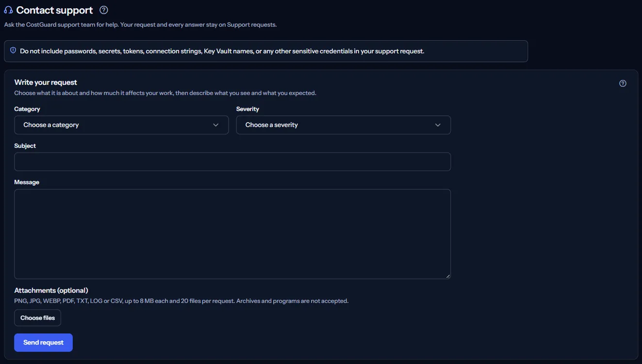
Task: Click the Choose files button
Action: pos(38,318)
